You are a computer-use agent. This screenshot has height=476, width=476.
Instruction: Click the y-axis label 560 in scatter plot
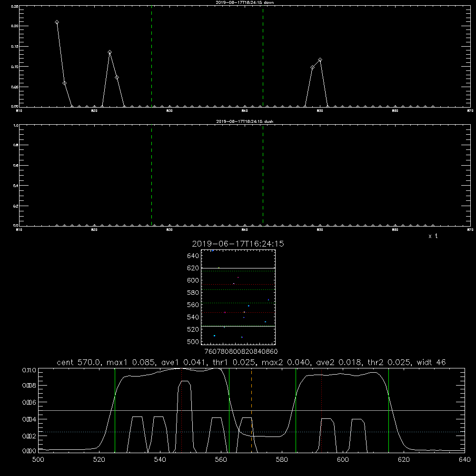point(193,305)
